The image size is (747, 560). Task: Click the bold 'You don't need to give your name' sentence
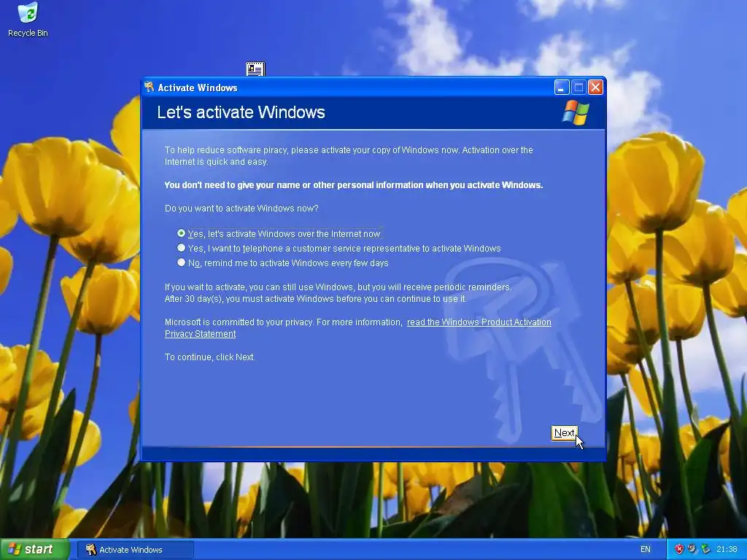coord(354,185)
